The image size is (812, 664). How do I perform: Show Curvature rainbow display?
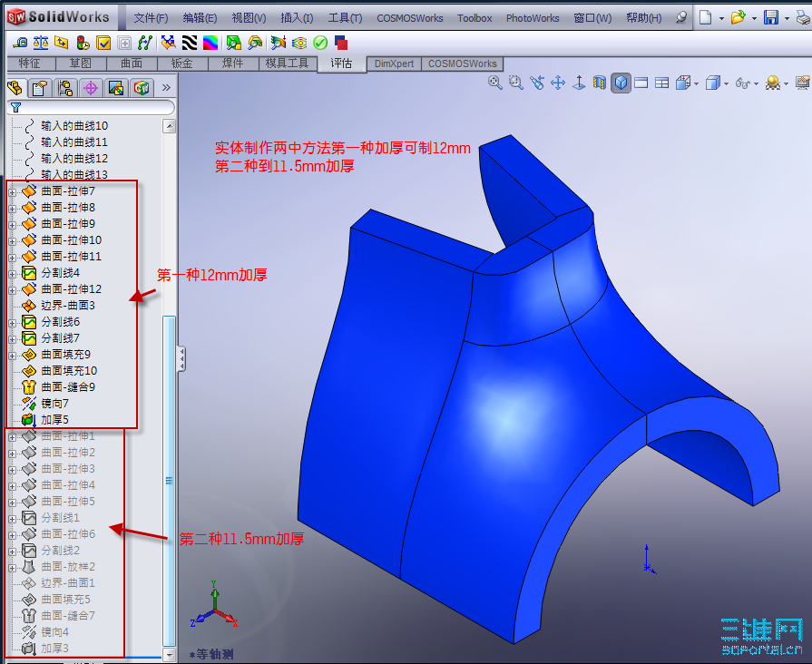[210, 43]
